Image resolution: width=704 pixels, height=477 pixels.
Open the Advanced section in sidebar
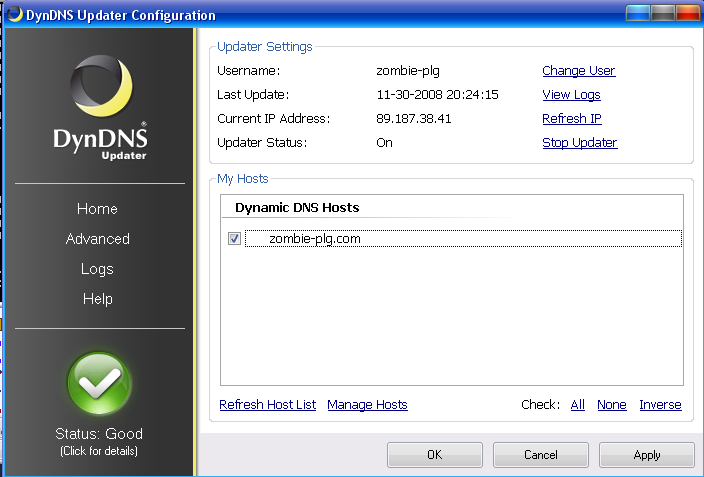coord(97,238)
